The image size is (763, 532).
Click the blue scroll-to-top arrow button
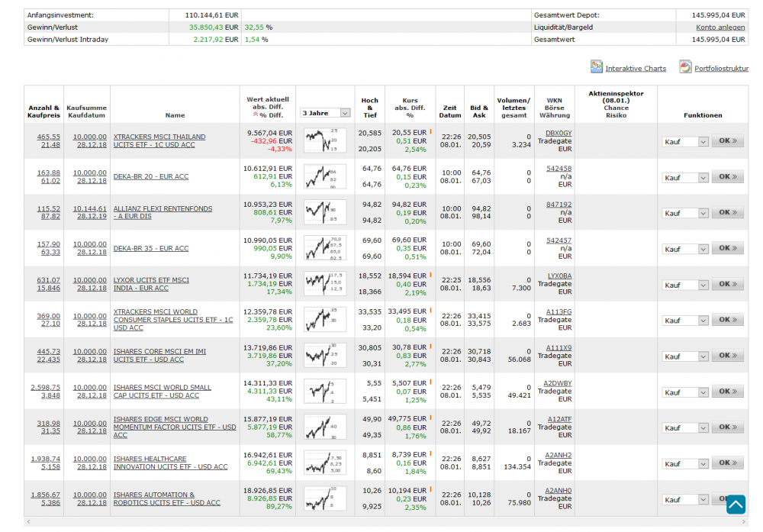coord(736,505)
